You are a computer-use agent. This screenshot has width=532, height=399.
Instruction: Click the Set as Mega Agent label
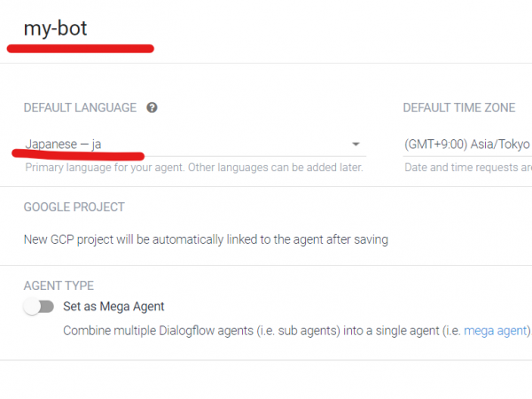coord(113,307)
